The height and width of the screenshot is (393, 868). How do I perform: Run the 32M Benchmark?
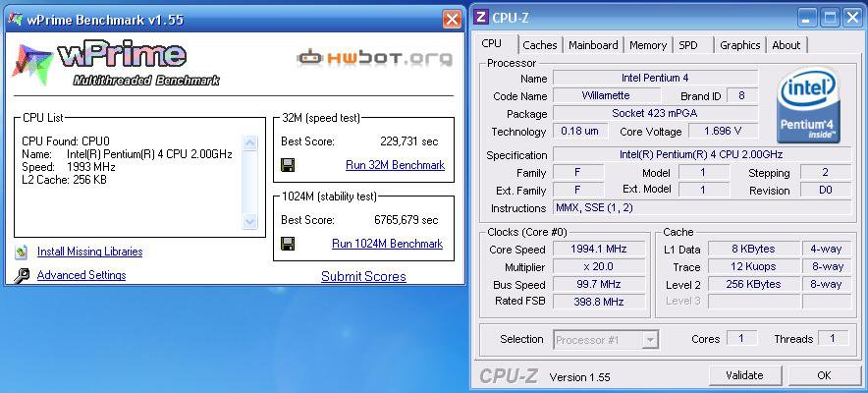point(395,165)
